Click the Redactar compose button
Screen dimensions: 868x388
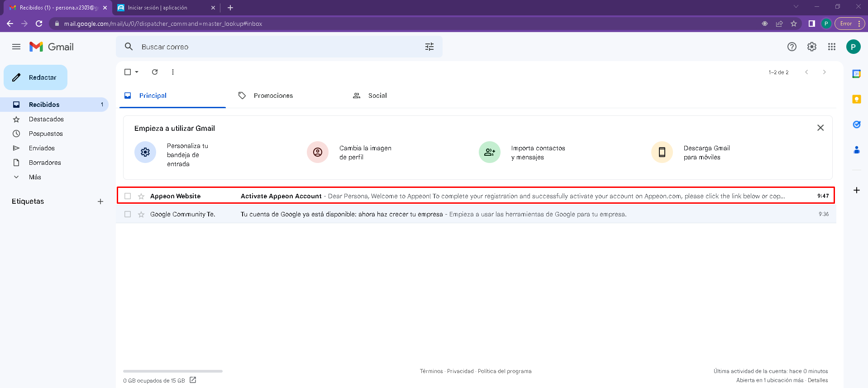pos(36,77)
